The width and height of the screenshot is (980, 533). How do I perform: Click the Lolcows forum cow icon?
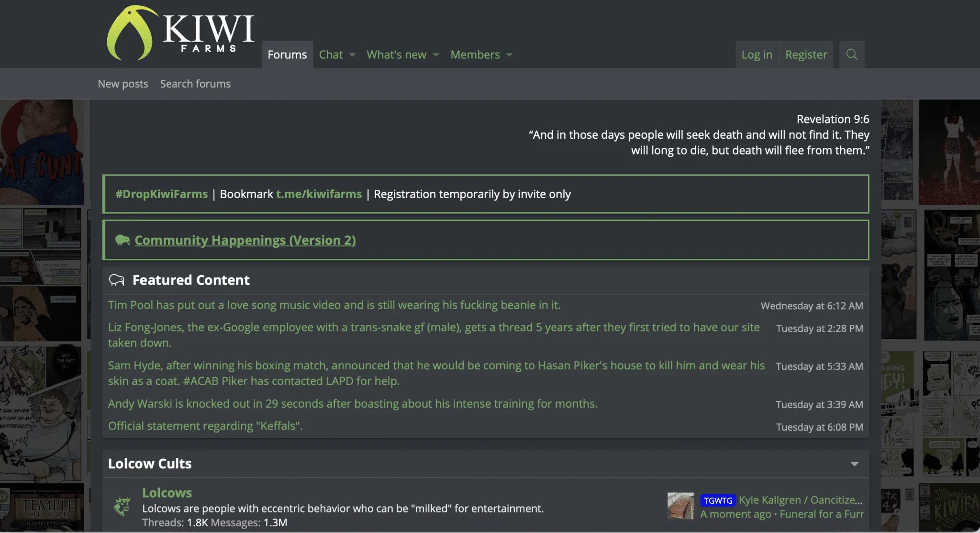tap(122, 506)
